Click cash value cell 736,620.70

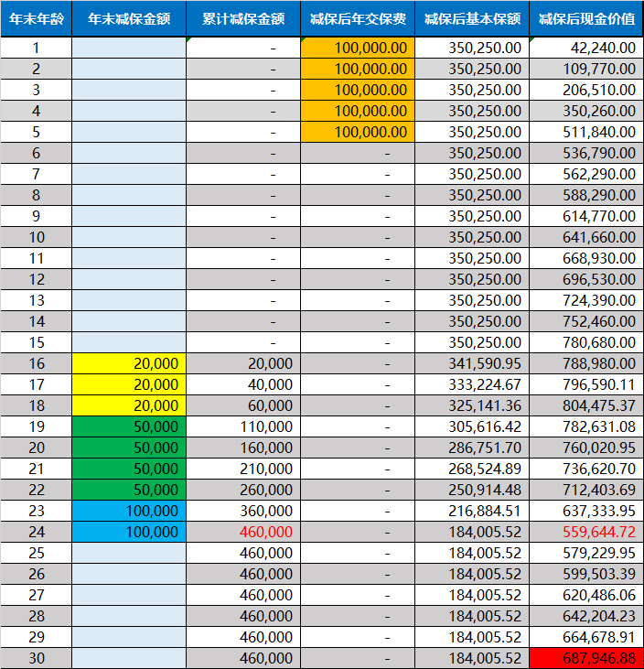coord(586,469)
